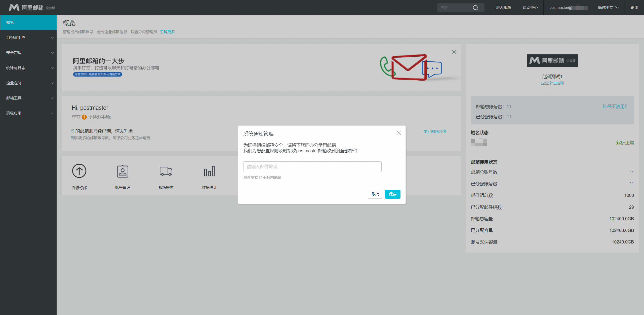
Task: Click the 升级钉邮 upload arrow icon
Action: coord(79,171)
